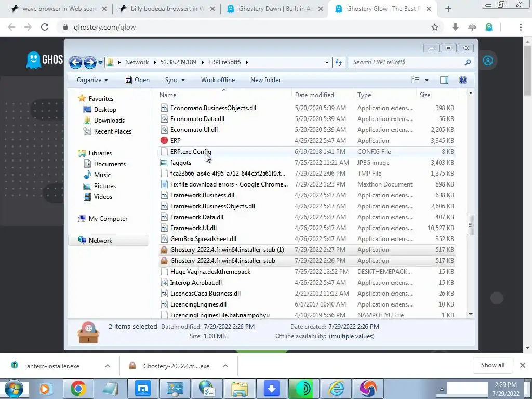Open recent locations dropdown beside forward arrow

click(100, 63)
